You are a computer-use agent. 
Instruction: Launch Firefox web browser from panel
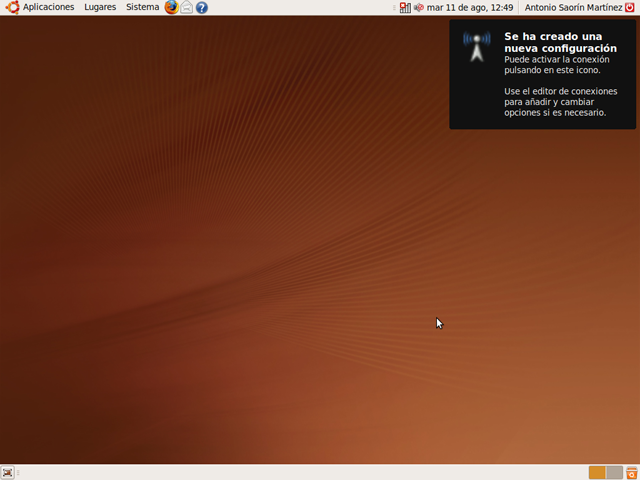click(171, 7)
